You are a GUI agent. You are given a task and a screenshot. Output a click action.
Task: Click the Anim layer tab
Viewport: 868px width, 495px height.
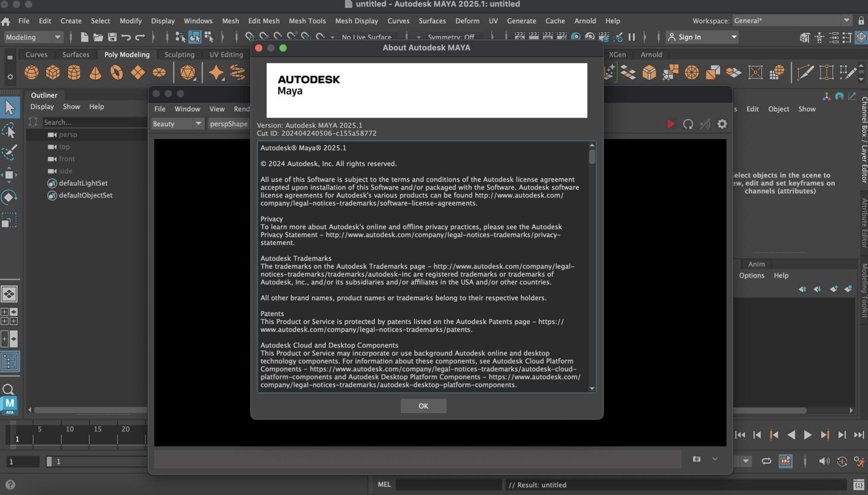pyautogui.click(x=756, y=264)
